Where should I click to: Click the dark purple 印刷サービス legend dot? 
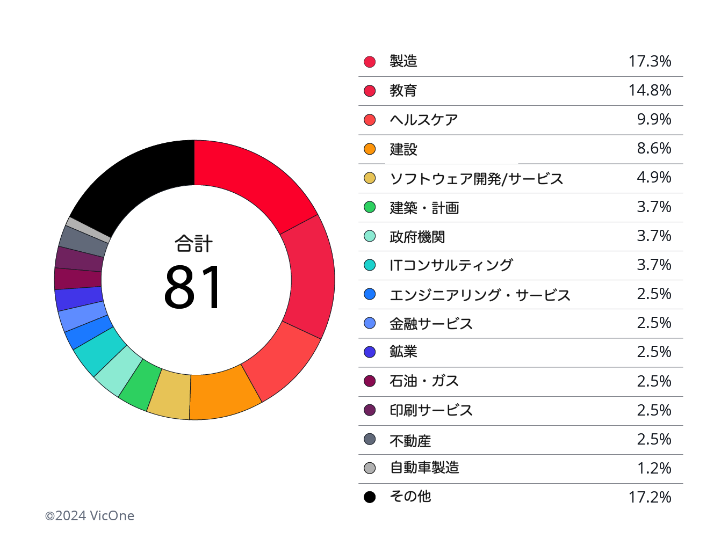point(370,410)
